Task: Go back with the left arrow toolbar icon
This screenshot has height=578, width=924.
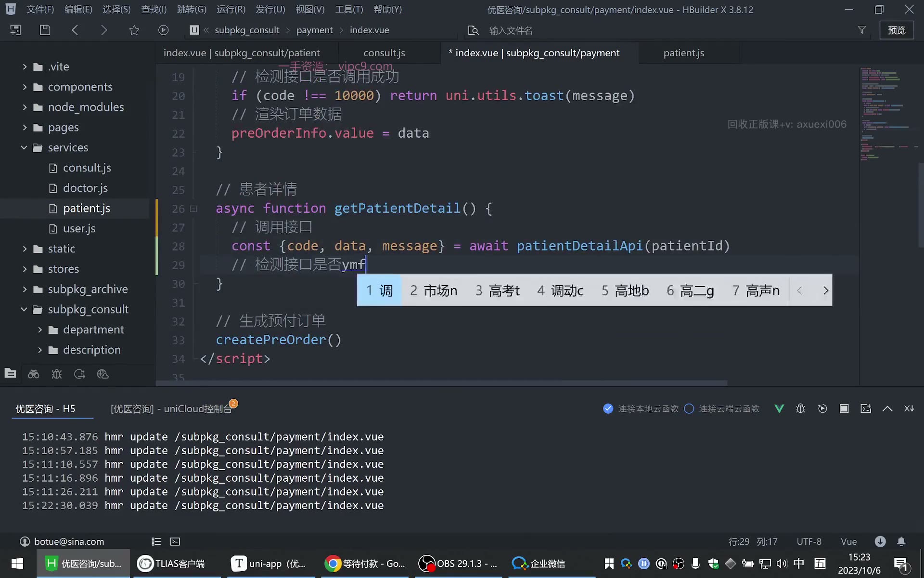Action: [75, 30]
